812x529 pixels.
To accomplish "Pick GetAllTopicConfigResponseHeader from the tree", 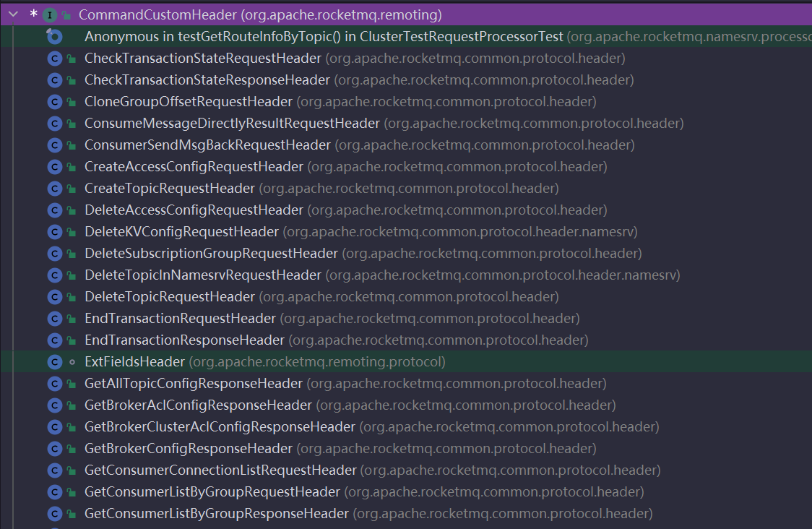I will 193,384.
